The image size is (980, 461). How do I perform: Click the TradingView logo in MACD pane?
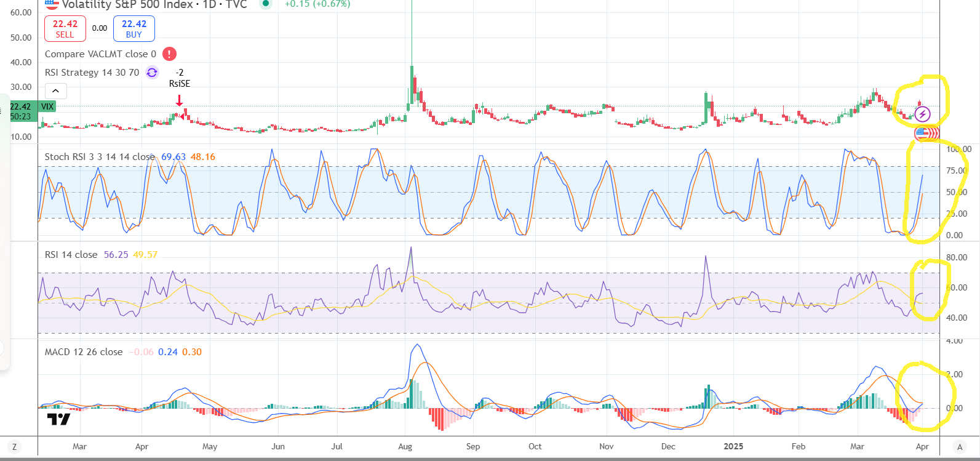[58, 420]
